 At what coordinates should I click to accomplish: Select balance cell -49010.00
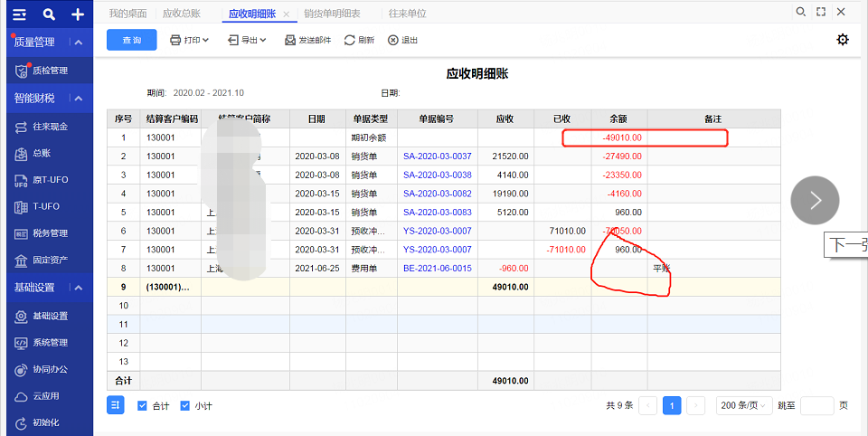619,137
